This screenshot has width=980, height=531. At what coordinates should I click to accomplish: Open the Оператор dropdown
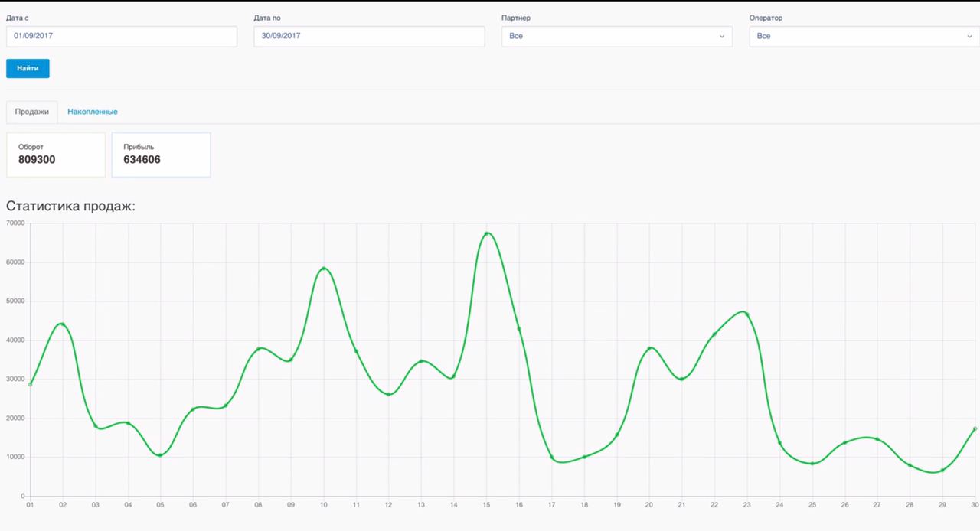click(x=864, y=36)
